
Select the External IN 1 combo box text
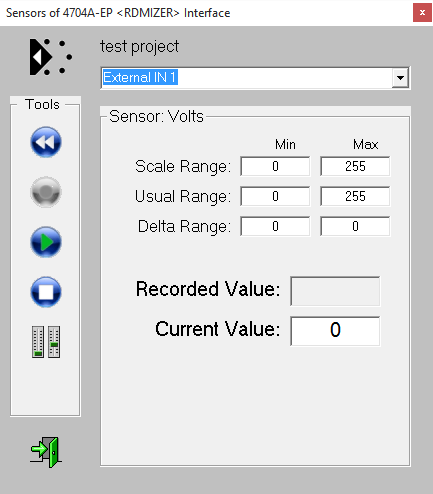click(140, 77)
